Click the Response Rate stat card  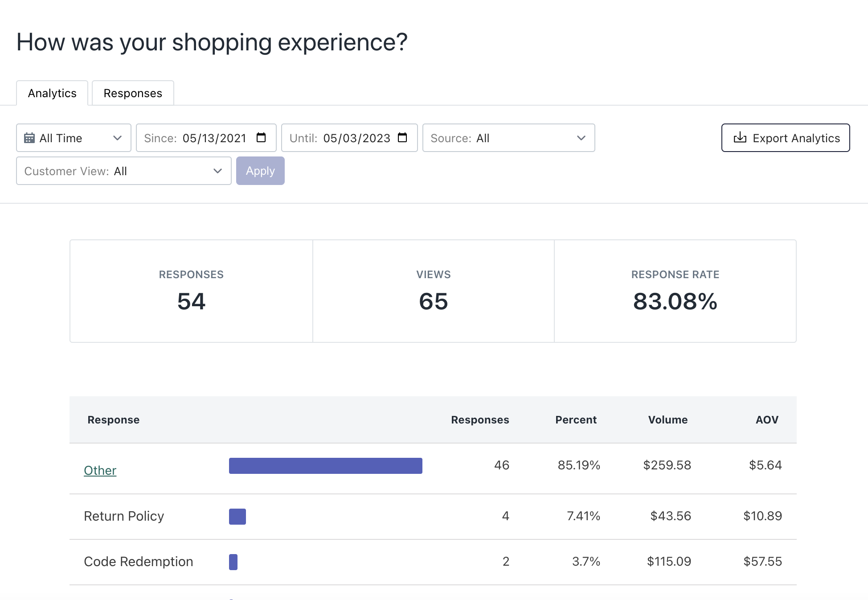pyautogui.click(x=675, y=291)
